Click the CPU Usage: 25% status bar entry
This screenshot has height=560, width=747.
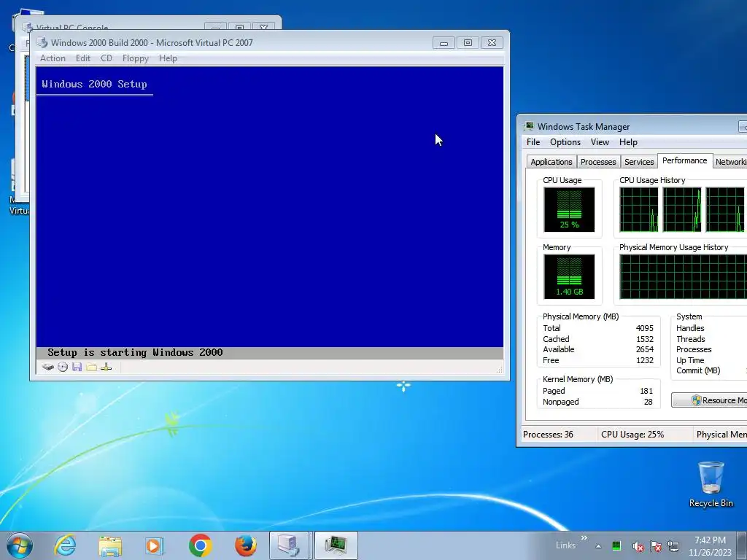[x=632, y=435]
